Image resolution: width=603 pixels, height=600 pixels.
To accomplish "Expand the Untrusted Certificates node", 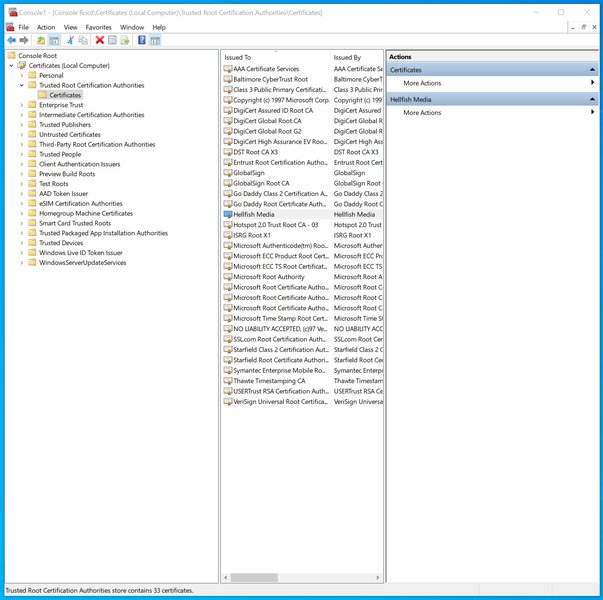I will [22, 135].
